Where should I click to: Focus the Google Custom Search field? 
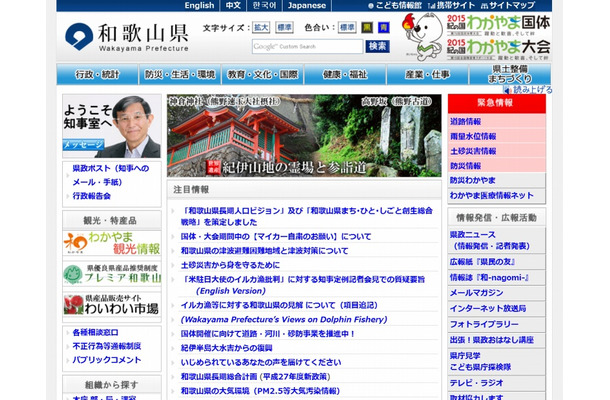[x=307, y=46]
